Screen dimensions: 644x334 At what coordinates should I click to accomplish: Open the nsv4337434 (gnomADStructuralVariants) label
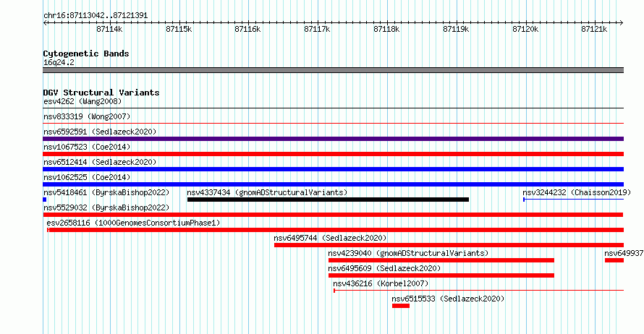coord(267,192)
